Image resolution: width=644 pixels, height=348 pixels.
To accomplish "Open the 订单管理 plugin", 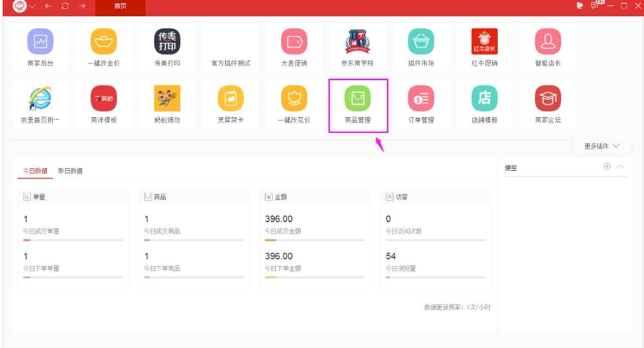I will 421,98.
